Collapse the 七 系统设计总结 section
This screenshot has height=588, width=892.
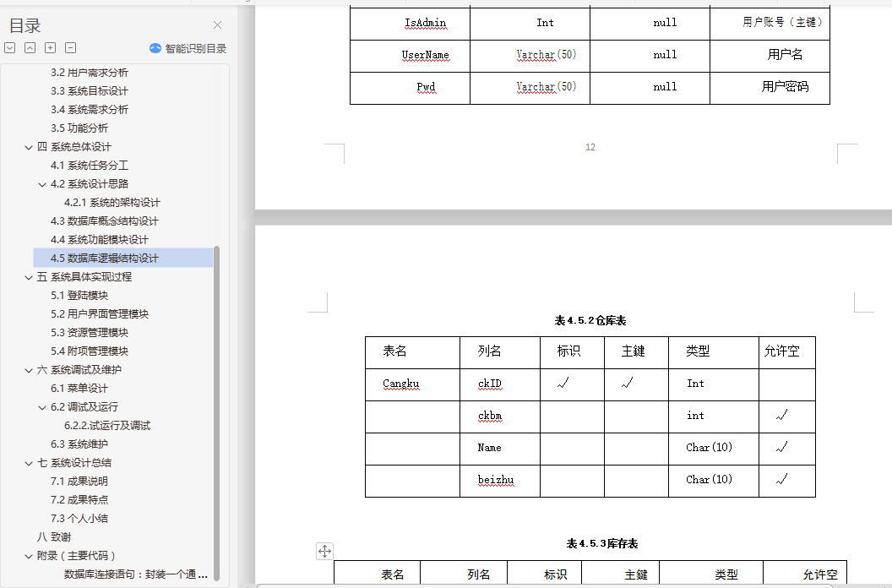click(x=29, y=463)
